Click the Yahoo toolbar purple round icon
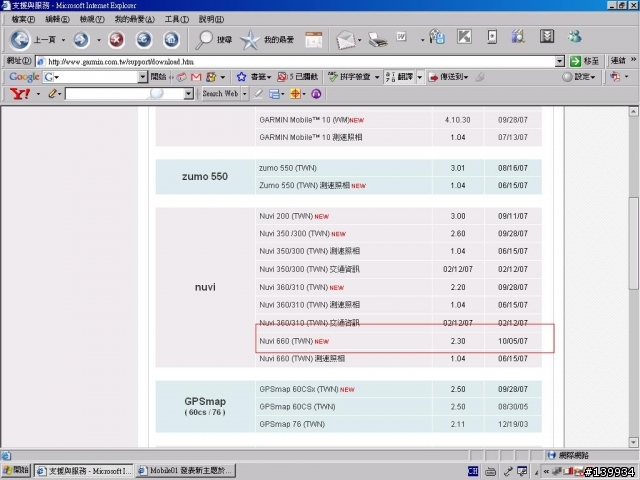The height and width of the screenshot is (480, 640). (x=316, y=94)
